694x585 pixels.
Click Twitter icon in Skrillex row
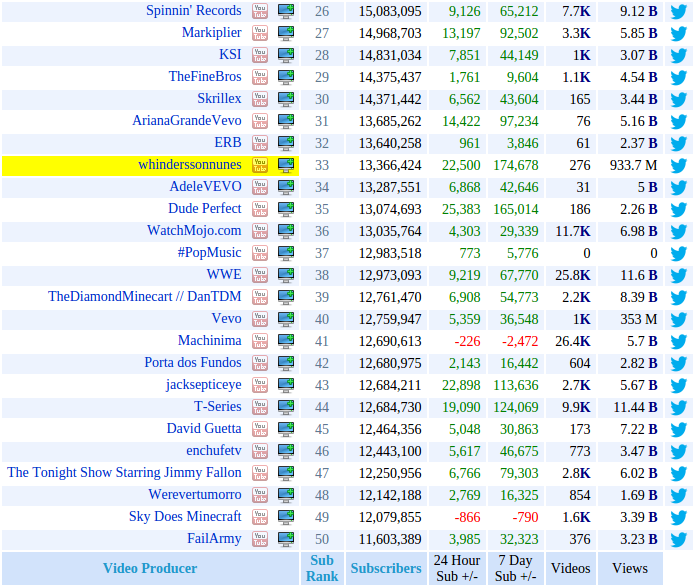(x=679, y=99)
